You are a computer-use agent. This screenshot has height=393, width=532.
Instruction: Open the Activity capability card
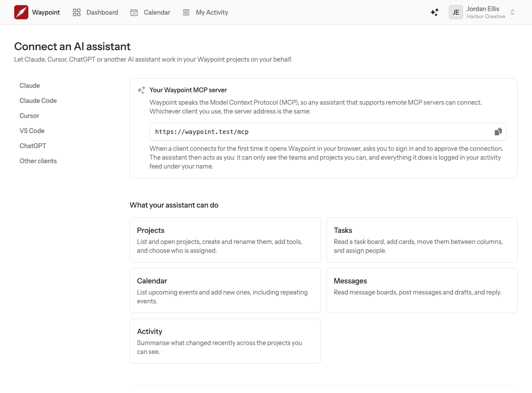(225, 341)
